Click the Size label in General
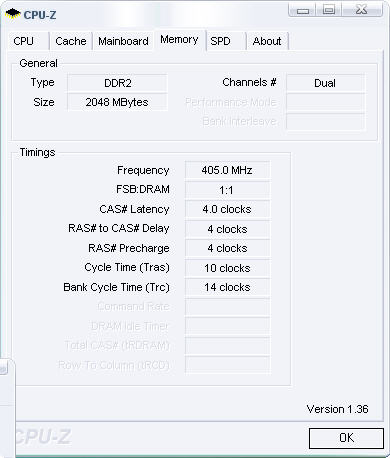 click(x=44, y=102)
